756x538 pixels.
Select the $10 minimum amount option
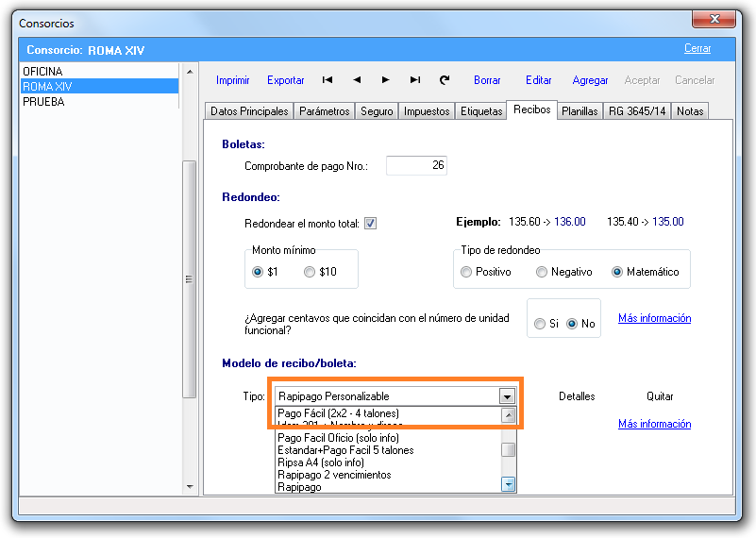coord(310,272)
